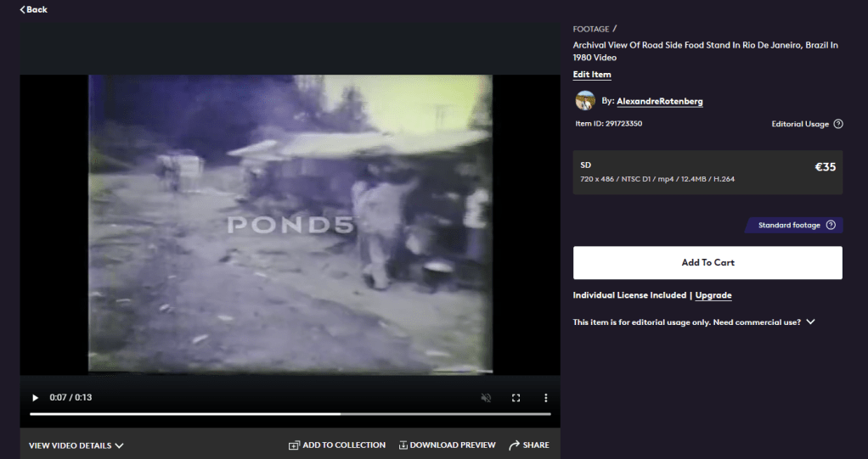Click the Editorial Usage help icon

(x=838, y=124)
